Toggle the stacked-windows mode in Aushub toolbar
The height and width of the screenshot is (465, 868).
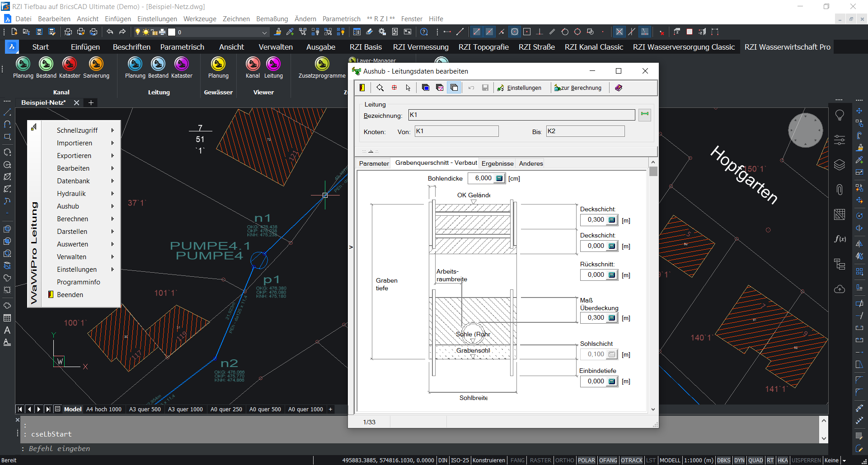pyautogui.click(x=454, y=88)
